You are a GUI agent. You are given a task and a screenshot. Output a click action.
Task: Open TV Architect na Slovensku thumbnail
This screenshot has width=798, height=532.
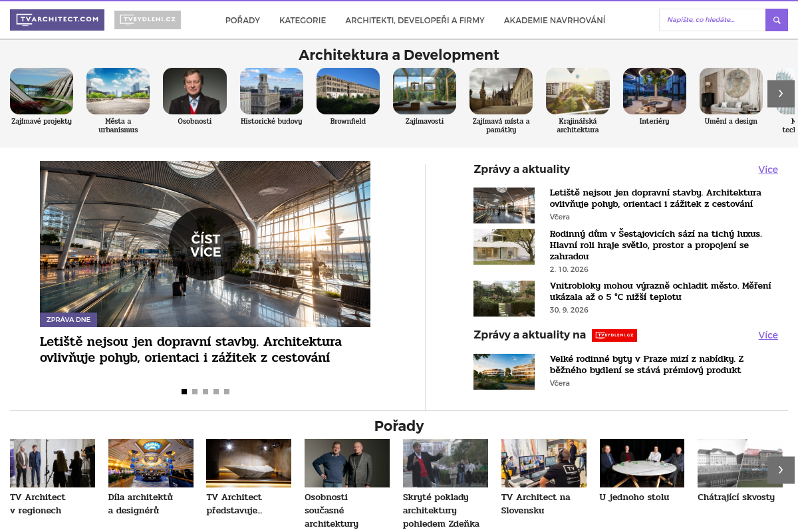pos(544,463)
